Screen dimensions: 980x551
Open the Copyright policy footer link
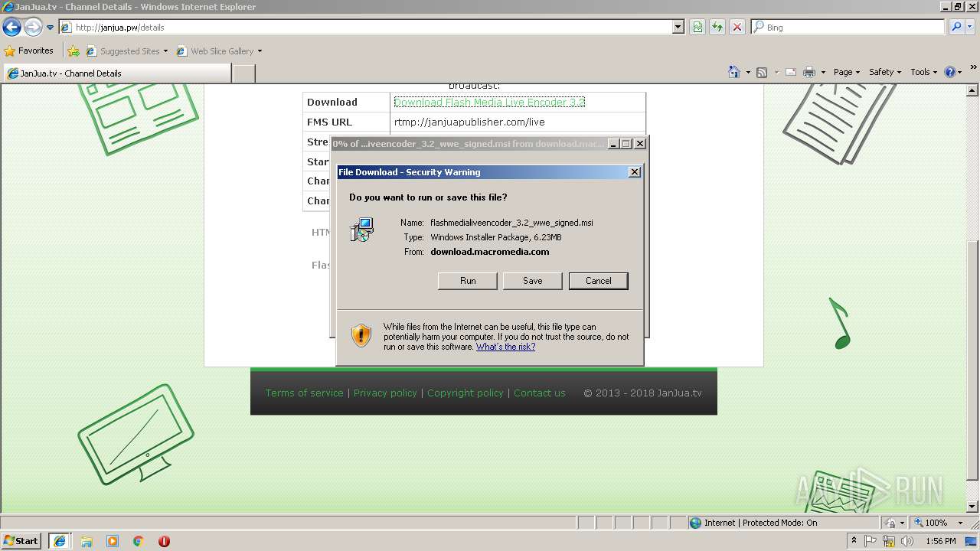[465, 393]
